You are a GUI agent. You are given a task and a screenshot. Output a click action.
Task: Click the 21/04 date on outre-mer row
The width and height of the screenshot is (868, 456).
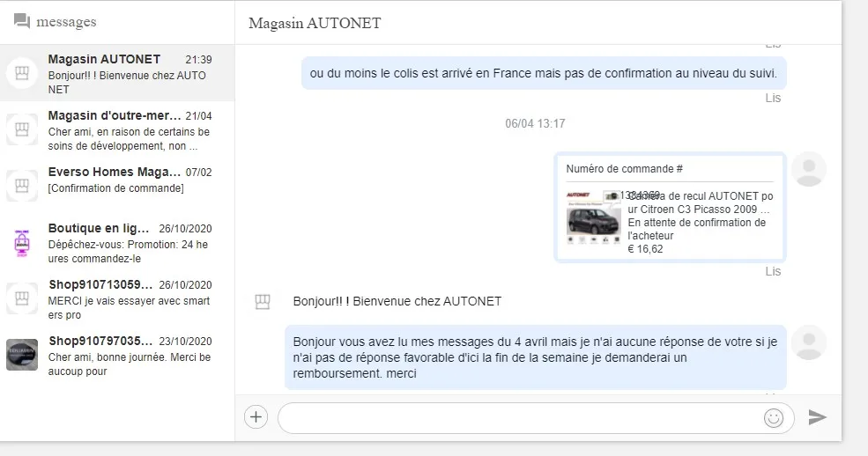coord(199,116)
